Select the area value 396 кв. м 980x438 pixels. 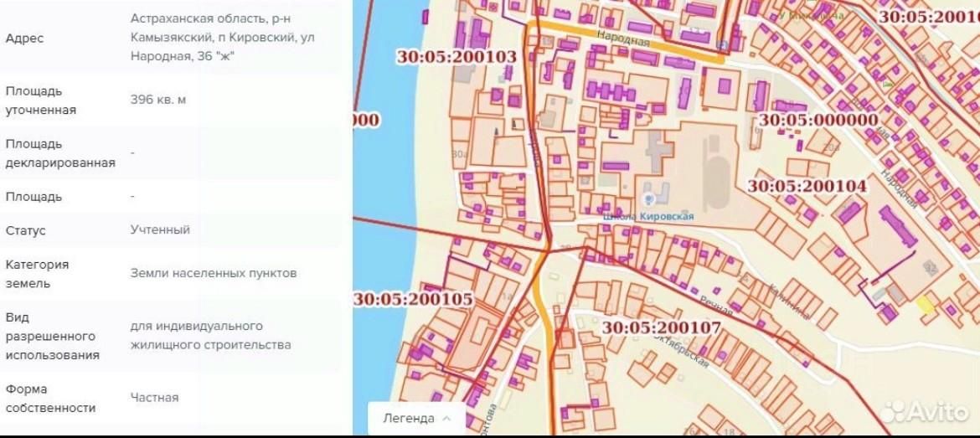pos(158,100)
